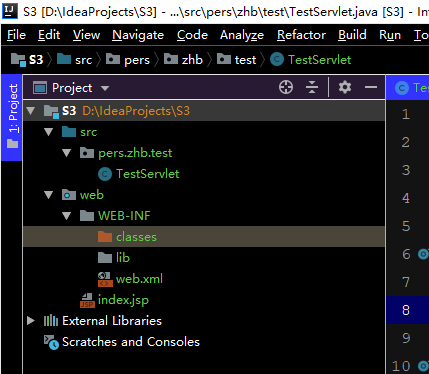
Task: Toggle the 1: Project side tool window tab
Action: (x=12, y=117)
